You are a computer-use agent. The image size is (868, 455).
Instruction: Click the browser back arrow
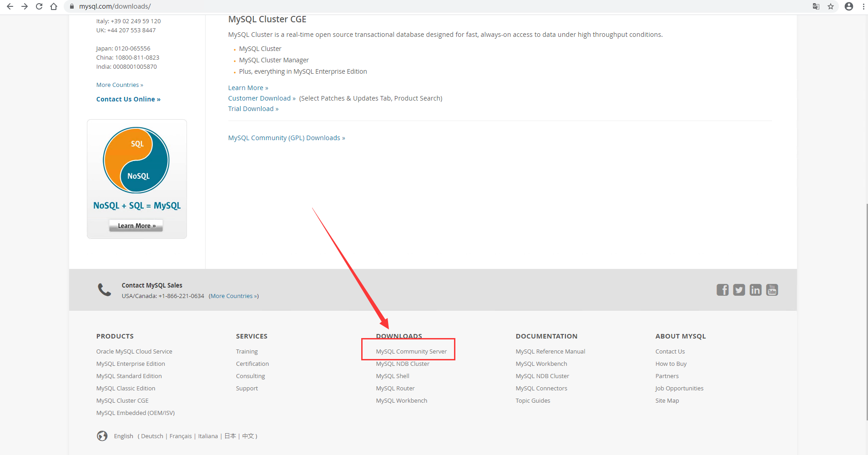[10, 6]
